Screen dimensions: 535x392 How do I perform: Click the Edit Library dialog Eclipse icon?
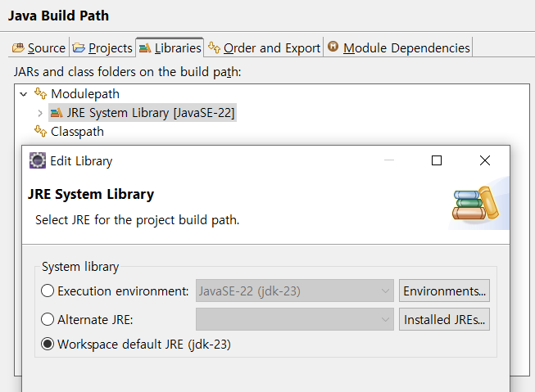pos(38,160)
